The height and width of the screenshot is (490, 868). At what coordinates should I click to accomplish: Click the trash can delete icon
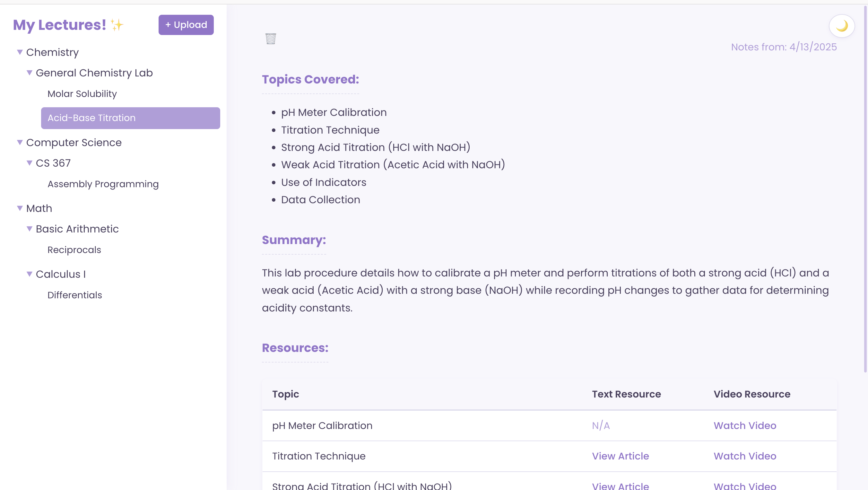click(271, 39)
